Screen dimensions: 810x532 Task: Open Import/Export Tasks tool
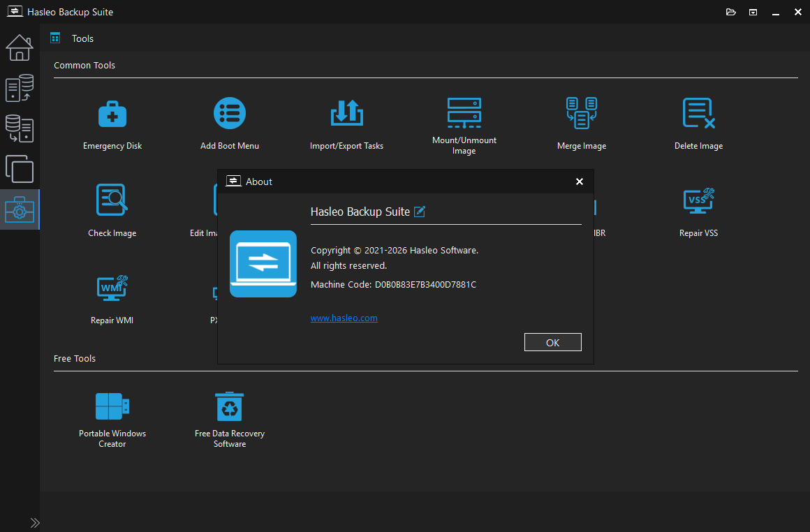point(346,124)
